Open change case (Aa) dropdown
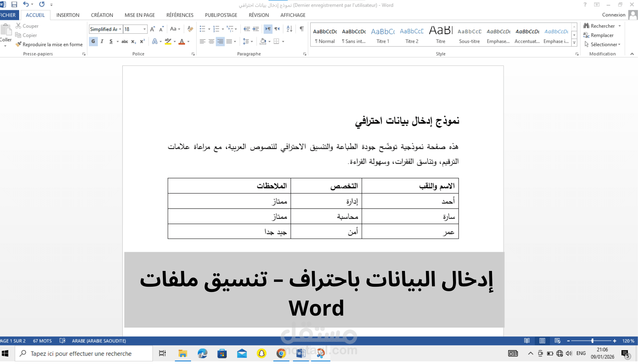 175,29
